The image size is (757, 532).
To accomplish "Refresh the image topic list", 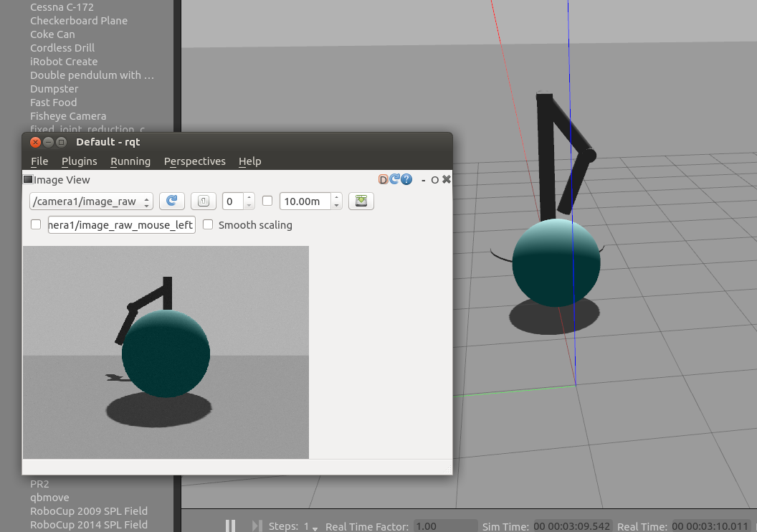I will click(x=171, y=201).
